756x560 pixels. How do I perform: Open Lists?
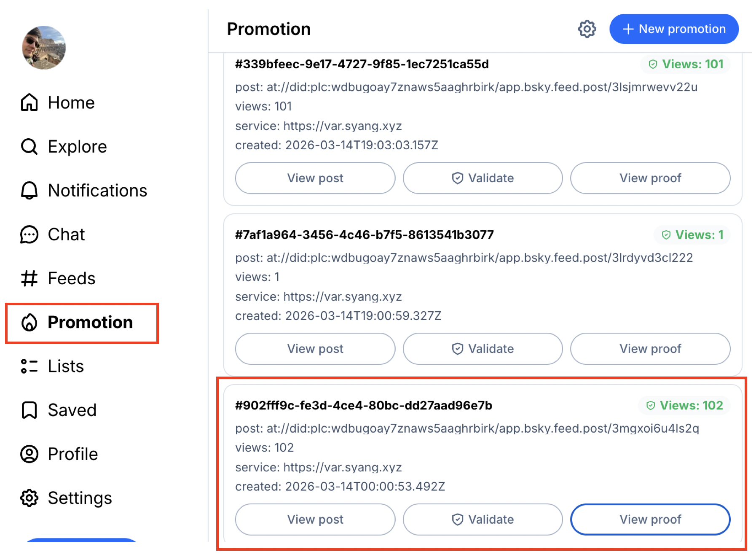(x=66, y=366)
